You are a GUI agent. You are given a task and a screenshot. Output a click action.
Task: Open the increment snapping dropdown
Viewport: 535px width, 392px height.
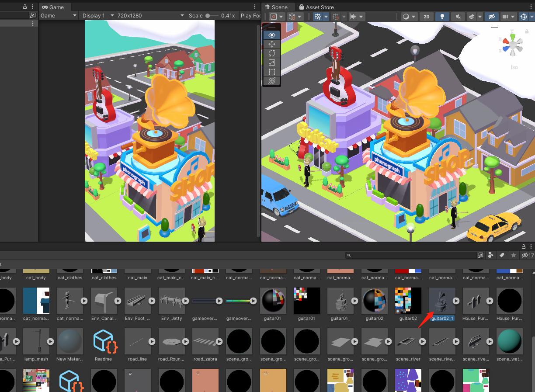coord(357,17)
